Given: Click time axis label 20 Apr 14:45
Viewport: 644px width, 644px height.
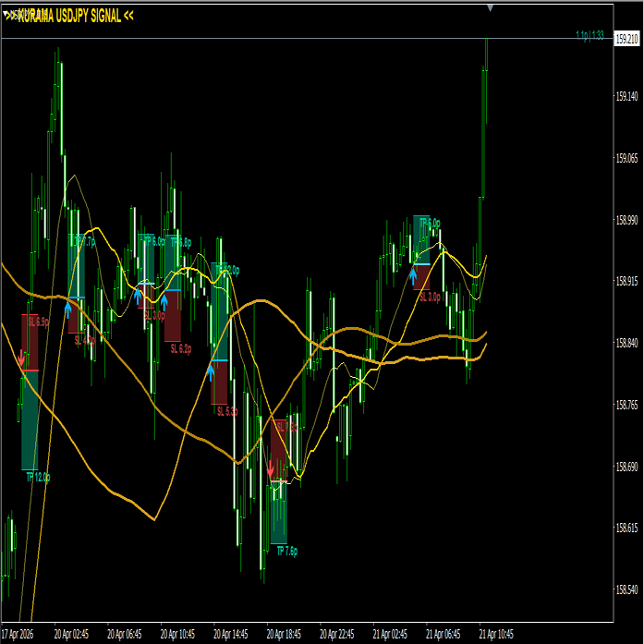Looking at the screenshot, I should pyautogui.click(x=231, y=634).
